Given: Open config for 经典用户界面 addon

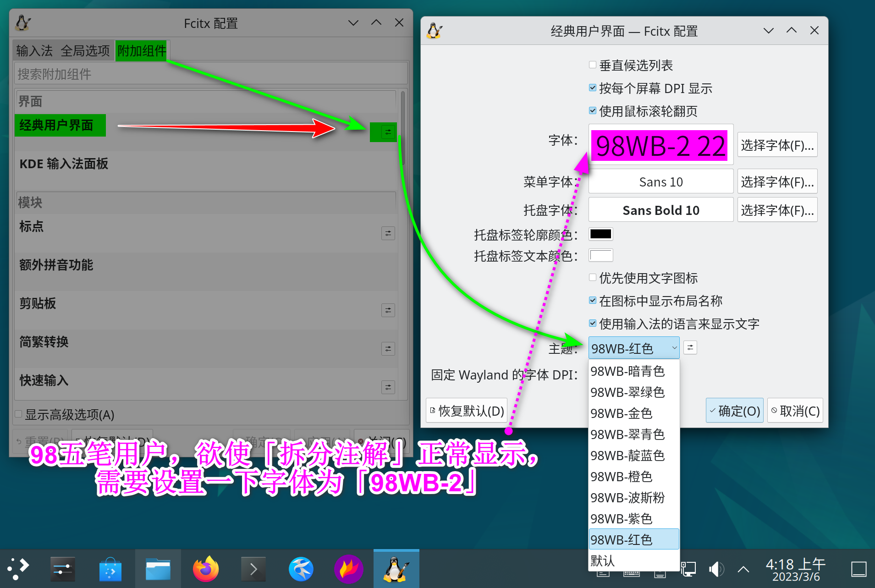Looking at the screenshot, I should coord(388,132).
